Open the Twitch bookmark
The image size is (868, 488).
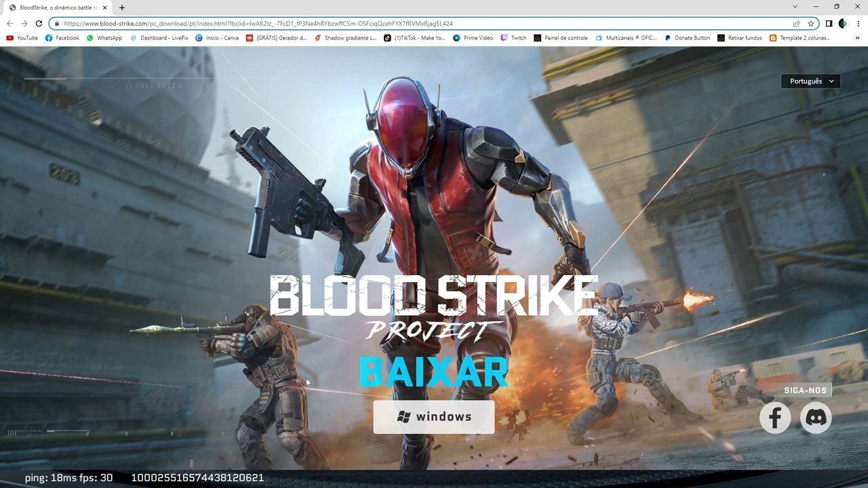coord(513,38)
